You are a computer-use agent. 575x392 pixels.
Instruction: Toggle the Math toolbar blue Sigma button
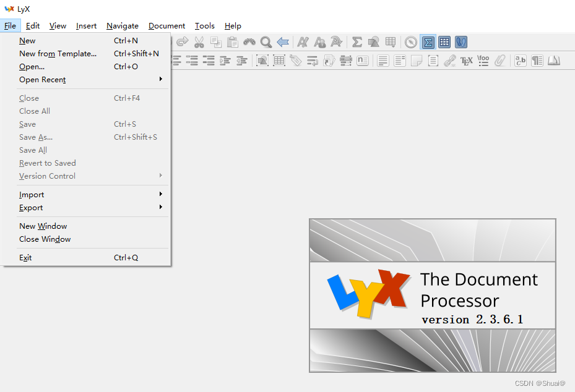[428, 42]
